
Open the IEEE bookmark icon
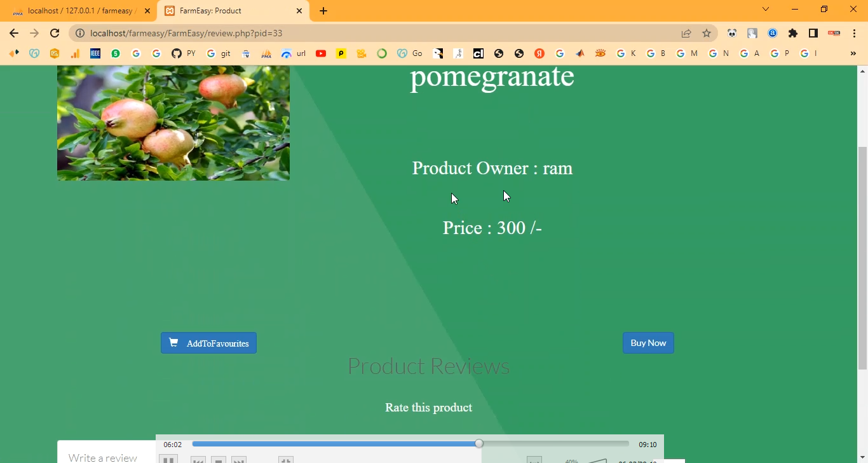click(95, 53)
